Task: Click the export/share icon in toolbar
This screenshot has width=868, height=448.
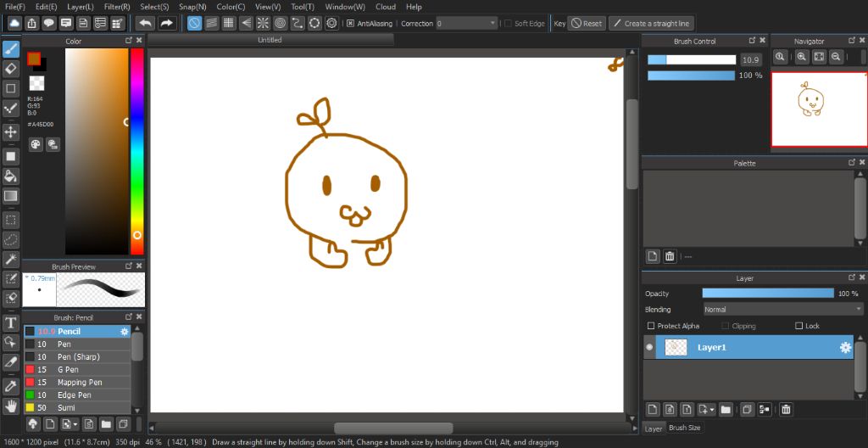Action: [x=32, y=23]
